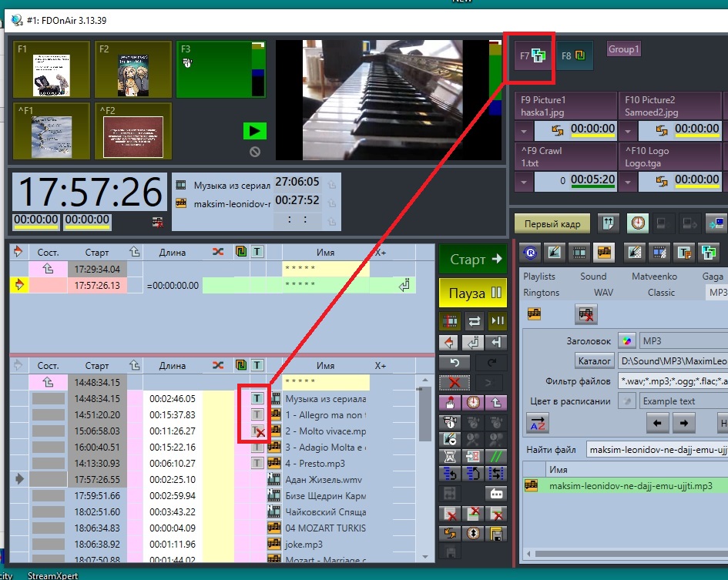The image size is (728, 580).
Task: Click the A-Z sort icon
Action: (538, 423)
